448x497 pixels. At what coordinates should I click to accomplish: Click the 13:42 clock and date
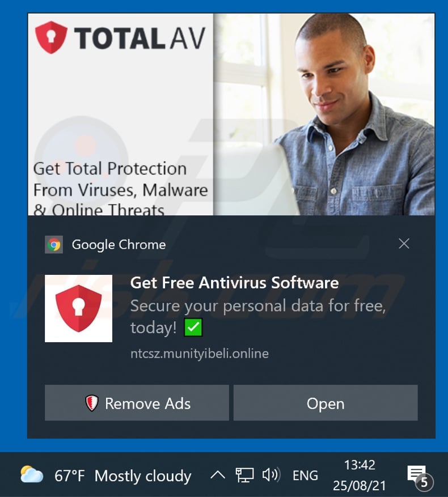coord(360,475)
